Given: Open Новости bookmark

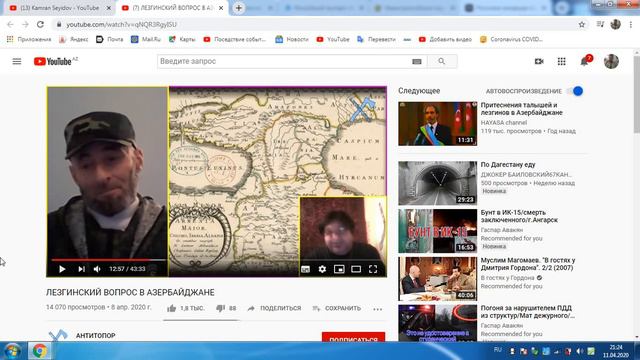Looking at the screenshot, I should [x=292, y=39].
